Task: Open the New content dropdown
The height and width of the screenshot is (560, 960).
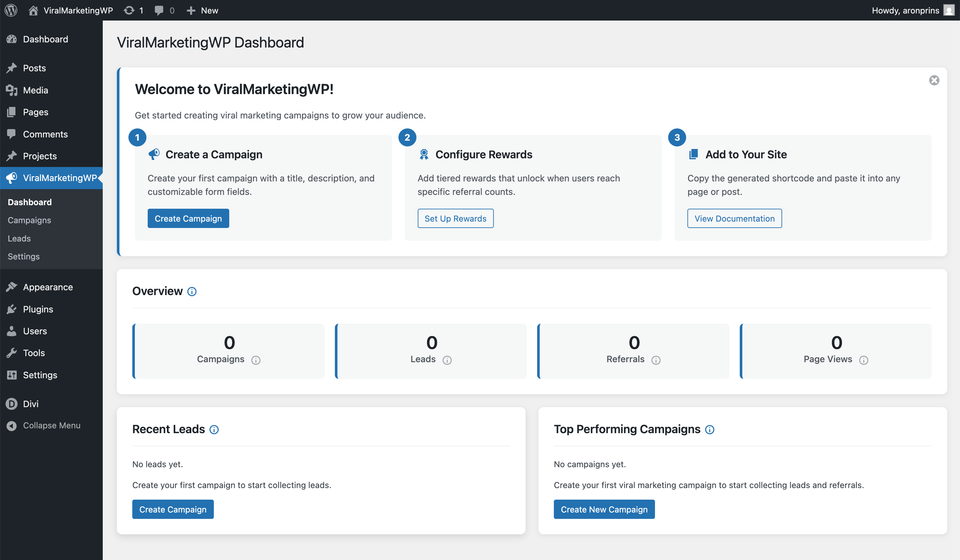Action: click(x=202, y=10)
